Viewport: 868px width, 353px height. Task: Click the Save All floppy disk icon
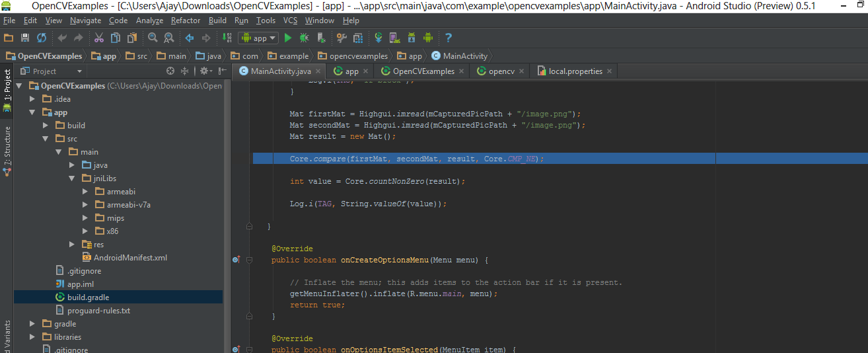click(25, 38)
